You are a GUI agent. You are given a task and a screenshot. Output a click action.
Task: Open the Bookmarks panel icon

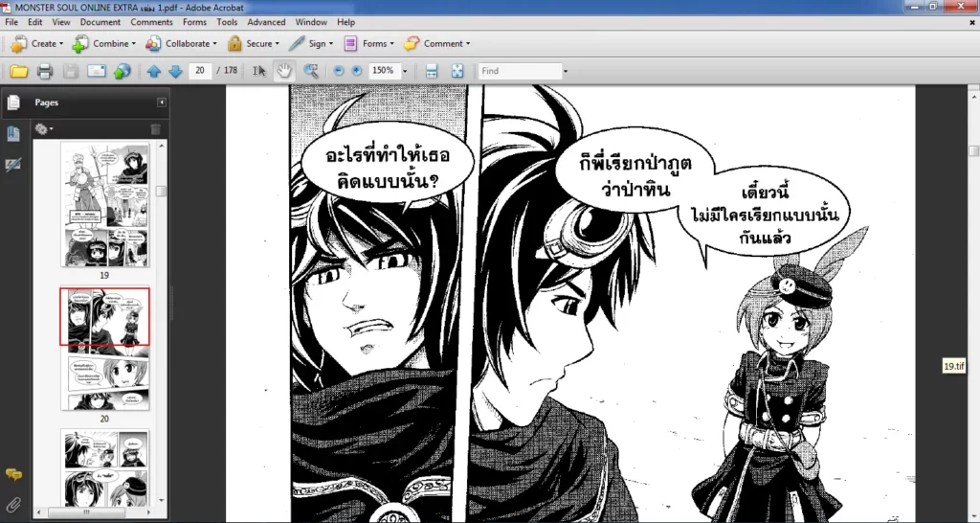click(13, 133)
